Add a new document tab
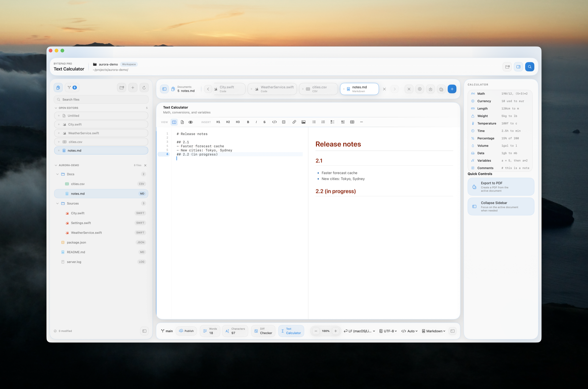Viewport: 588px width, 389px height. pyautogui.click(x=452, y=89)
